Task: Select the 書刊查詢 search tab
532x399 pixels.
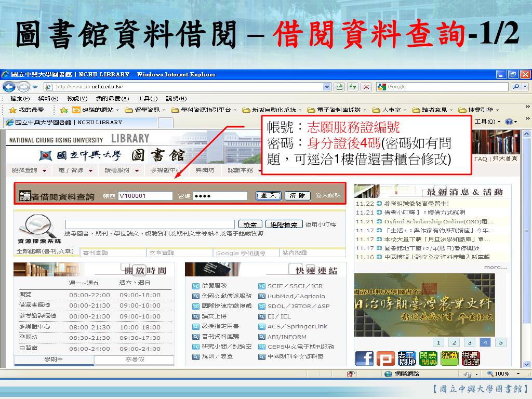Action: pos(113,253)
